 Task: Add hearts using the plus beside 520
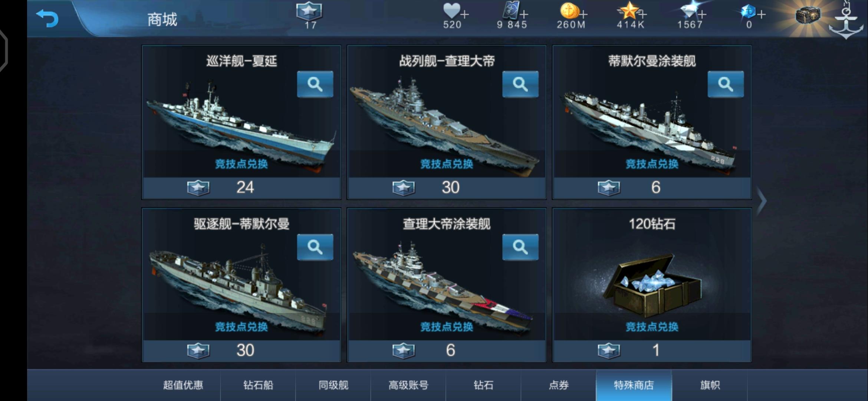pyautogui.click(x=465, y=14)
